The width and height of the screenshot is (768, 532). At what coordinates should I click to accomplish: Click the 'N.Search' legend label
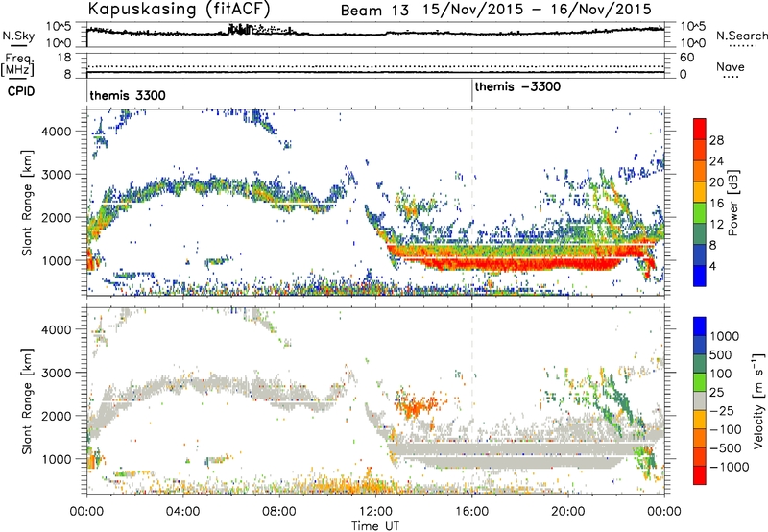point(741,36)
